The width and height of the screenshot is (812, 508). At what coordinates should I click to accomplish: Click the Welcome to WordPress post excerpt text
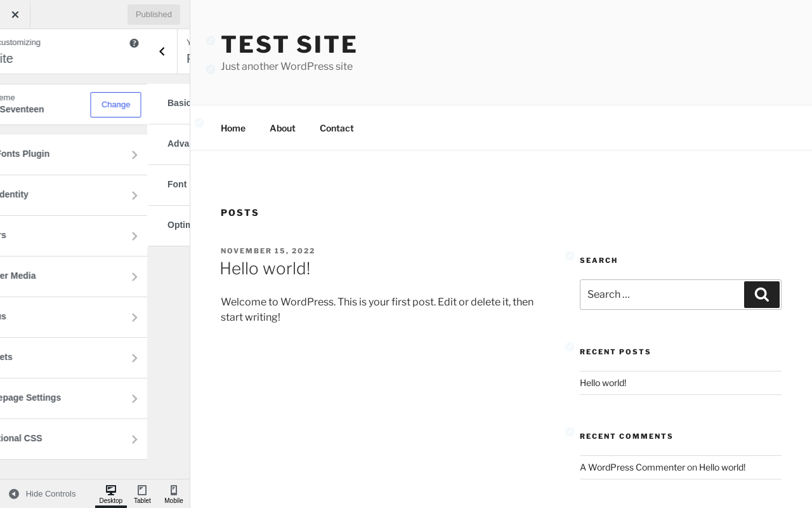coord(377,309)
